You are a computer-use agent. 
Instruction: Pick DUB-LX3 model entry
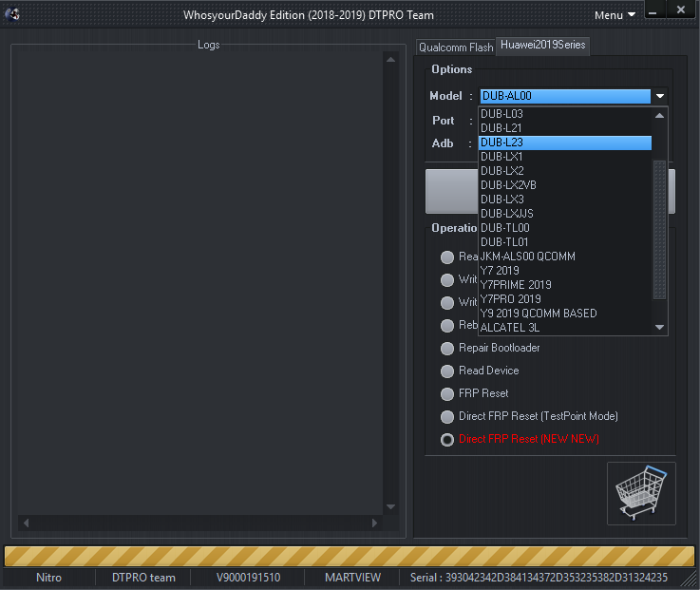point(565,200)
